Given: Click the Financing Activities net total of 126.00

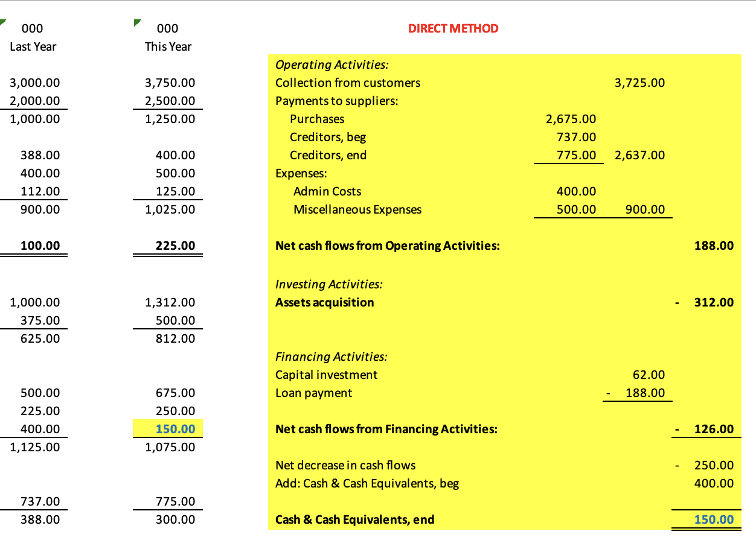Looking at the screenshot, I should coord(714,429).
